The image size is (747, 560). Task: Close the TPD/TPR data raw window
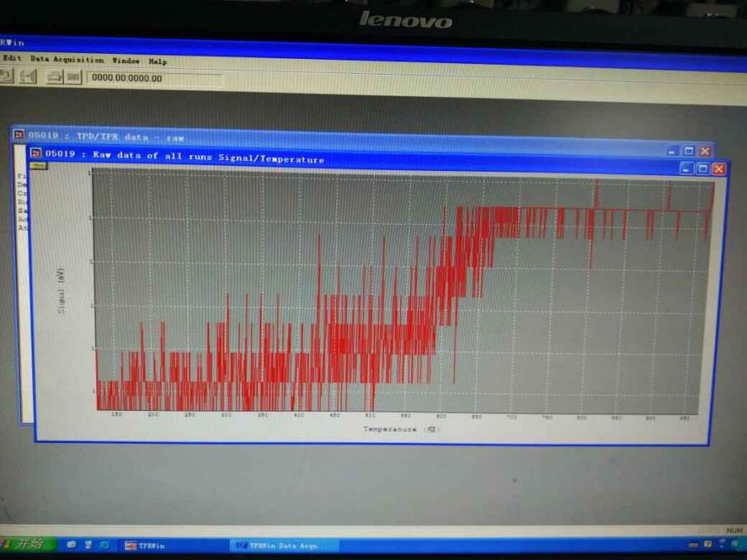(705, 152)
